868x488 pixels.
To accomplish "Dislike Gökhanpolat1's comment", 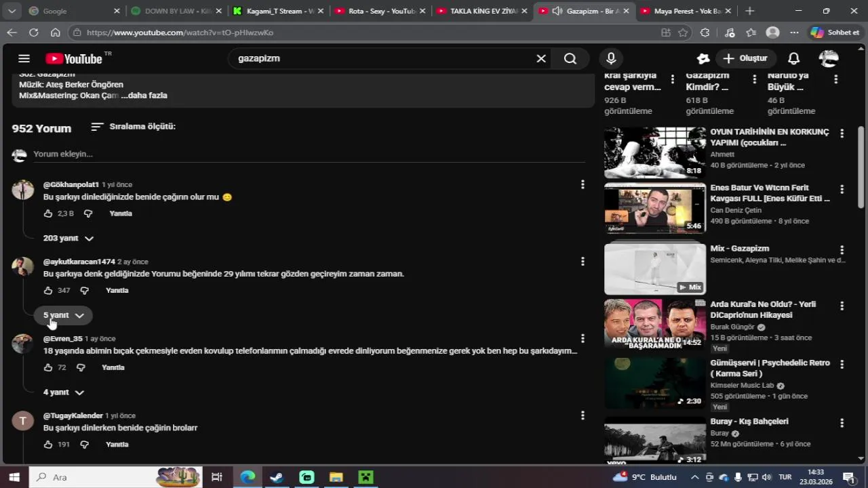I will [88, 213].
